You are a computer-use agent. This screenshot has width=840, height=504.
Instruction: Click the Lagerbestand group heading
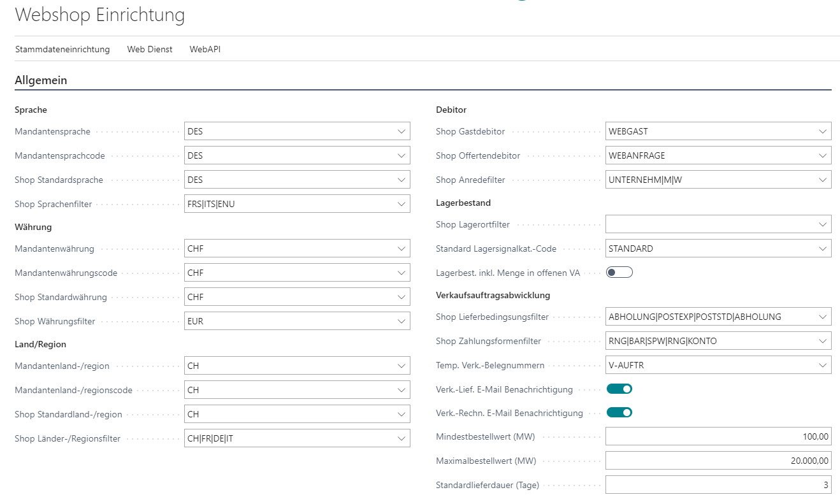coord(463,203)
